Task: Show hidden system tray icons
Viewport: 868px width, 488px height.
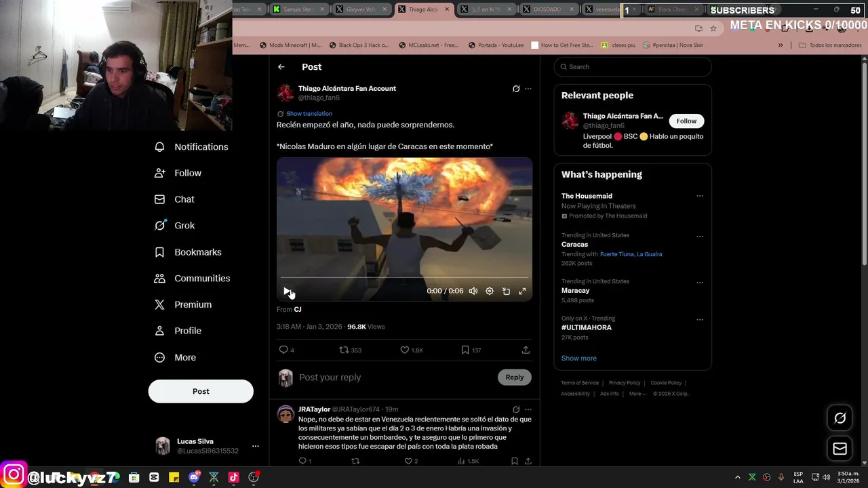Action: coord(738,477)
